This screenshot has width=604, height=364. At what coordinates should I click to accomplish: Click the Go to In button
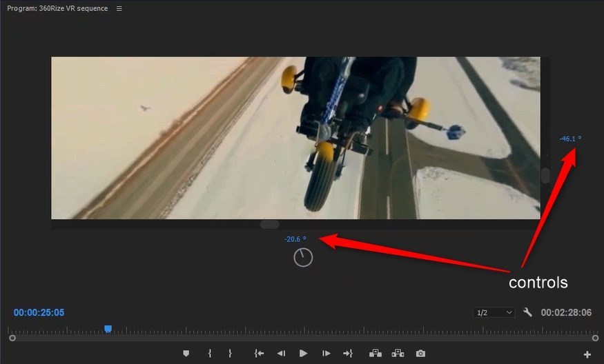click(259, 353)
